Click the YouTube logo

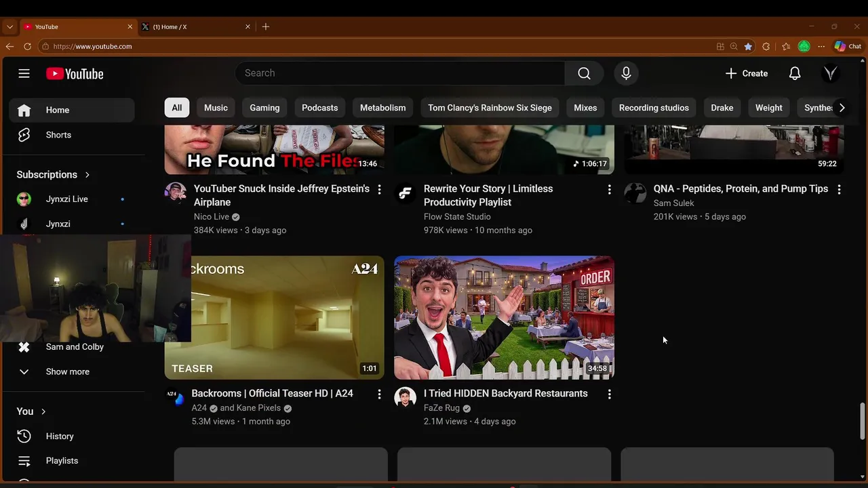75,74
